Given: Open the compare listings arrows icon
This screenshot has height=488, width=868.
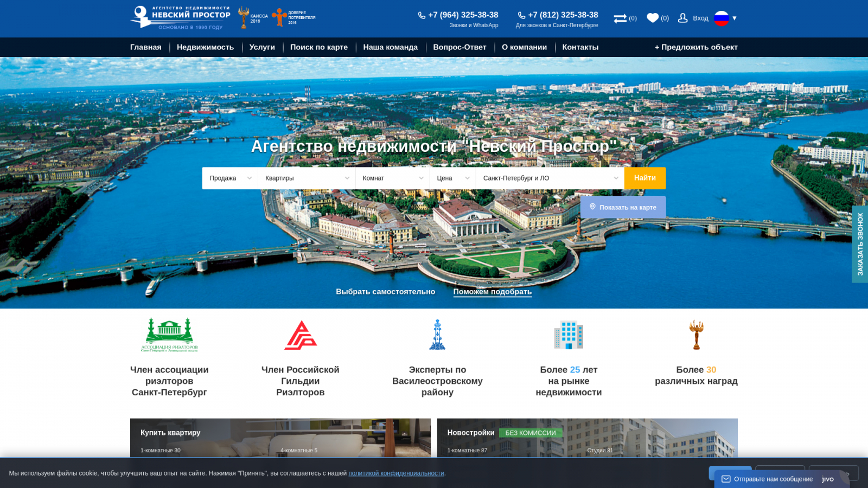Looking at the screenshot, I should pos(620,18).
